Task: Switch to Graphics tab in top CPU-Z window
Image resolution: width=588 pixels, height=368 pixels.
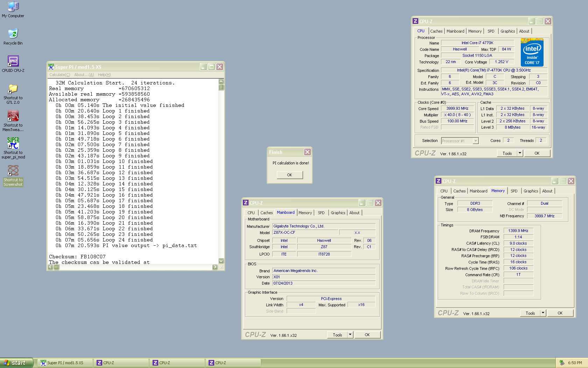Action: tap(507, 31)
